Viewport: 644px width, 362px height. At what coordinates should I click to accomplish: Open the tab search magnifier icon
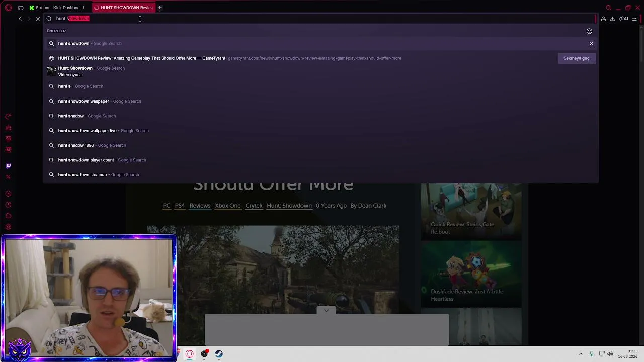[608, 8]
